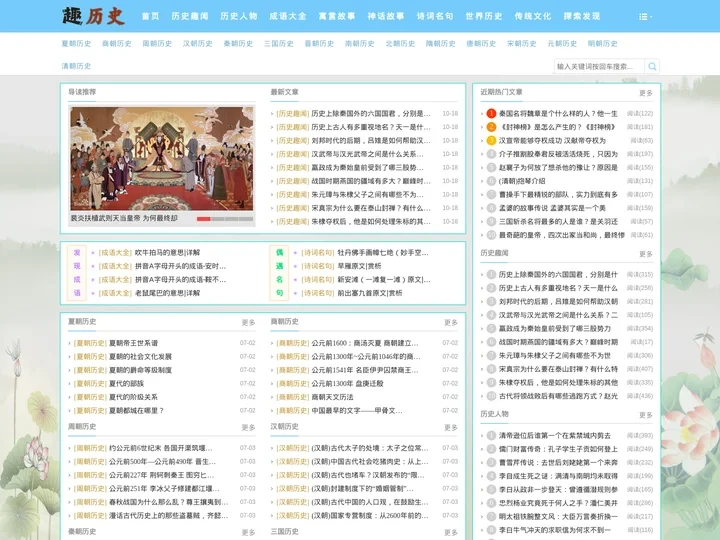
Task: Open the 传统文化 navigation item
Action: 533,16
